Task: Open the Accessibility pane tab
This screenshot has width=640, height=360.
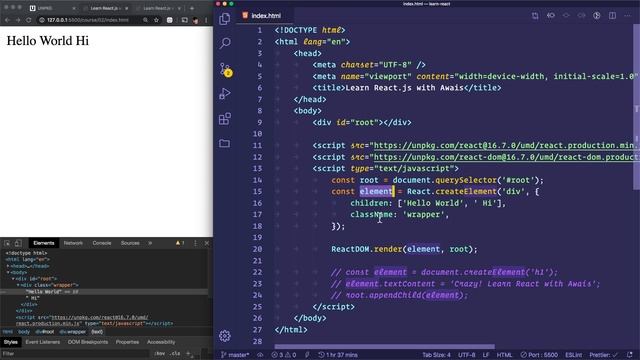Action: click(x=161, y=342)
